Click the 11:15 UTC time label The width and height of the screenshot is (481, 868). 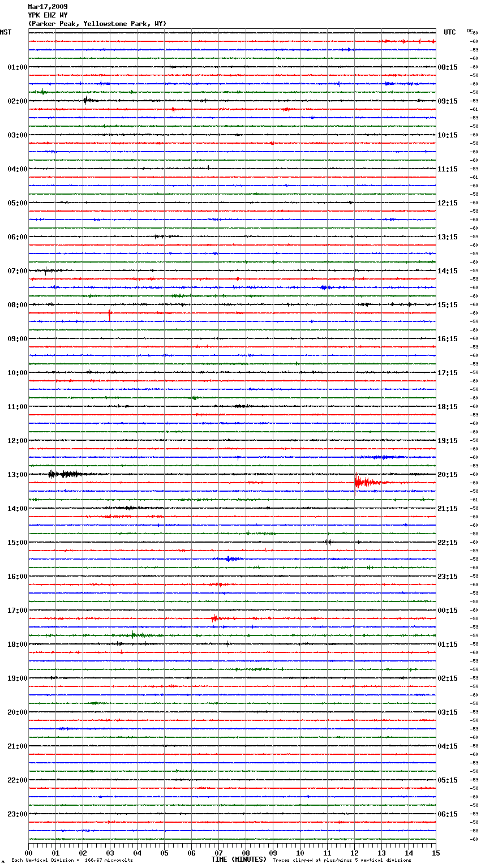(448, 169)
